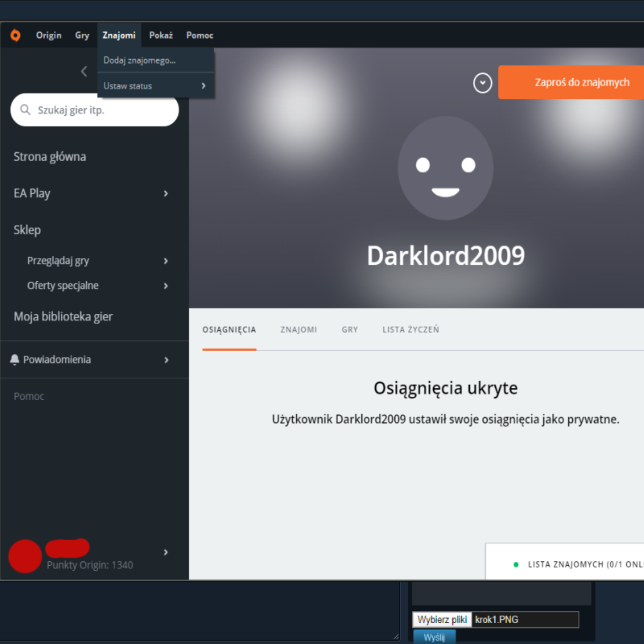Expand the Powiadomienia chevron
644x644 pixels.
pyautogui.click(x=167, y=360)
